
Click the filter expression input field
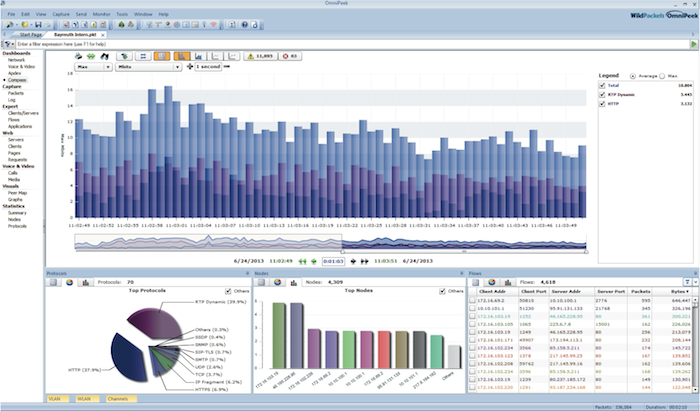point(353,44)
